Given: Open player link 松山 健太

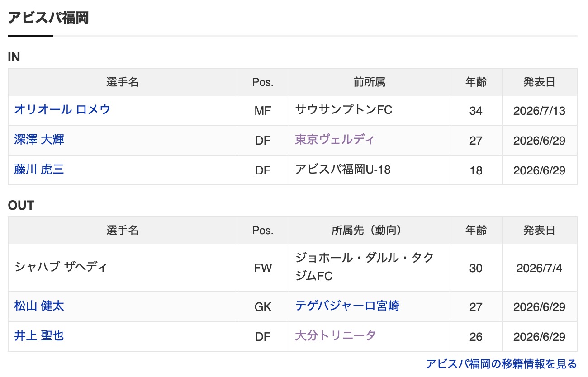Looking at the screenshot, I should click(x=39, y=306).
